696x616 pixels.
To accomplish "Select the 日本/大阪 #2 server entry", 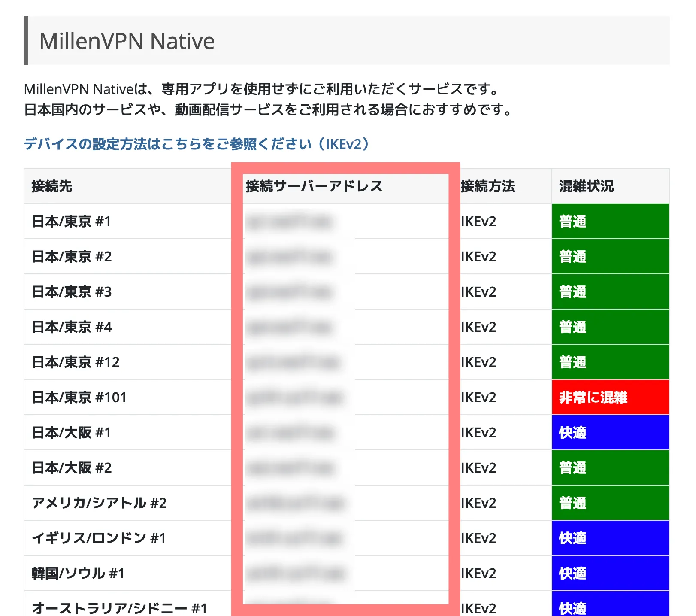I will coord(71,467).
